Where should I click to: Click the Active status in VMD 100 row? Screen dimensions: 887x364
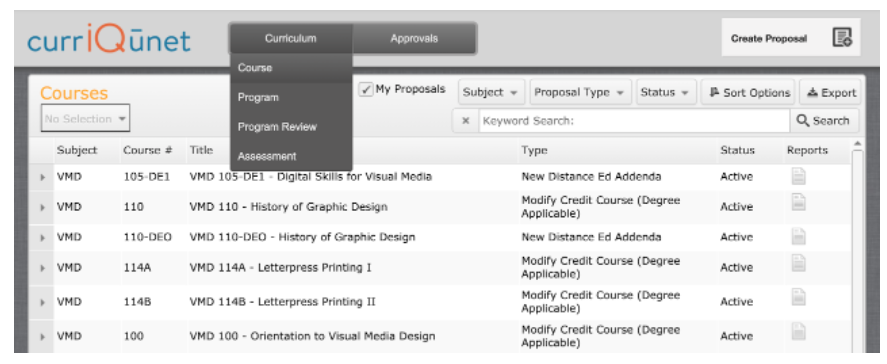737,336
